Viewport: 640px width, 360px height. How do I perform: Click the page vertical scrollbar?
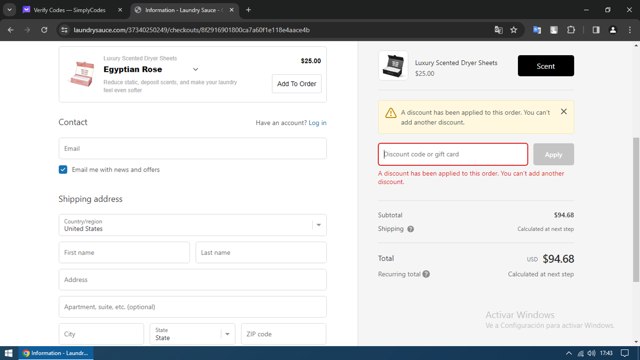point(636,210)
